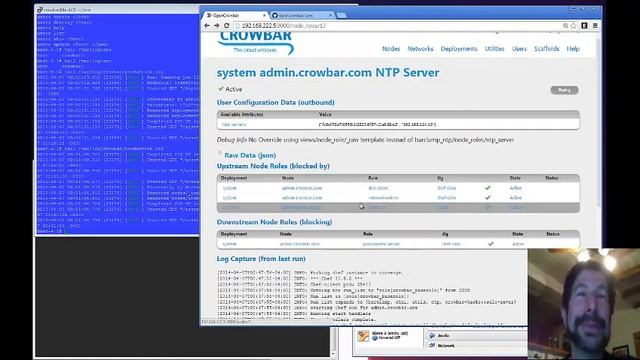
Task: Open system deployment link in first upstream row
Action: (x=229, y=188)
